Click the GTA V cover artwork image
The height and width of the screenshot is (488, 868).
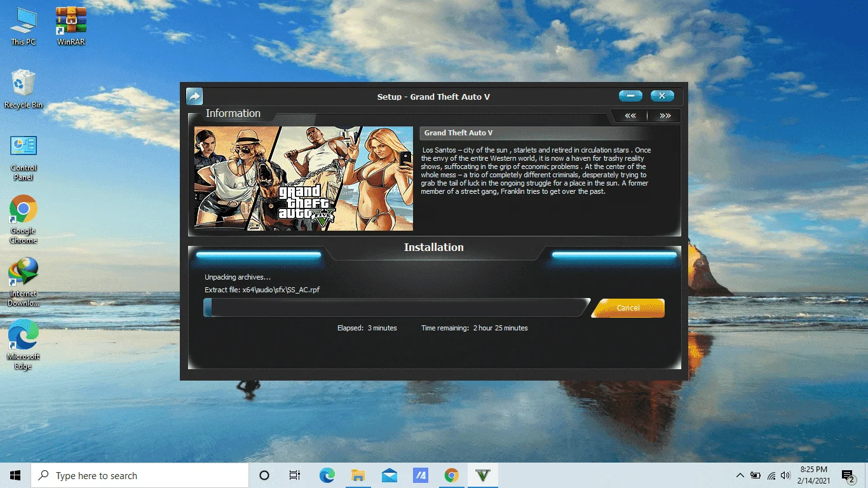click(304, 179)
